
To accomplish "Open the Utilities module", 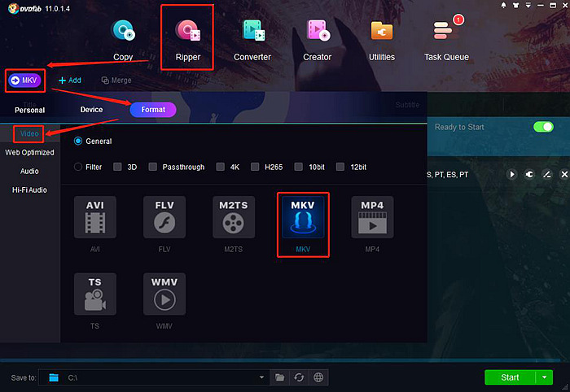I will [x=382, y=40].
